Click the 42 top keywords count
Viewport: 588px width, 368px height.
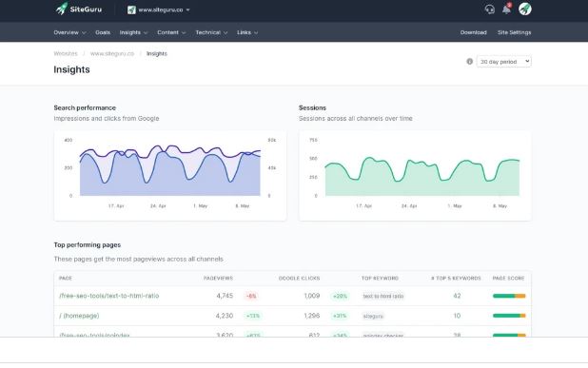click(457, 296)
